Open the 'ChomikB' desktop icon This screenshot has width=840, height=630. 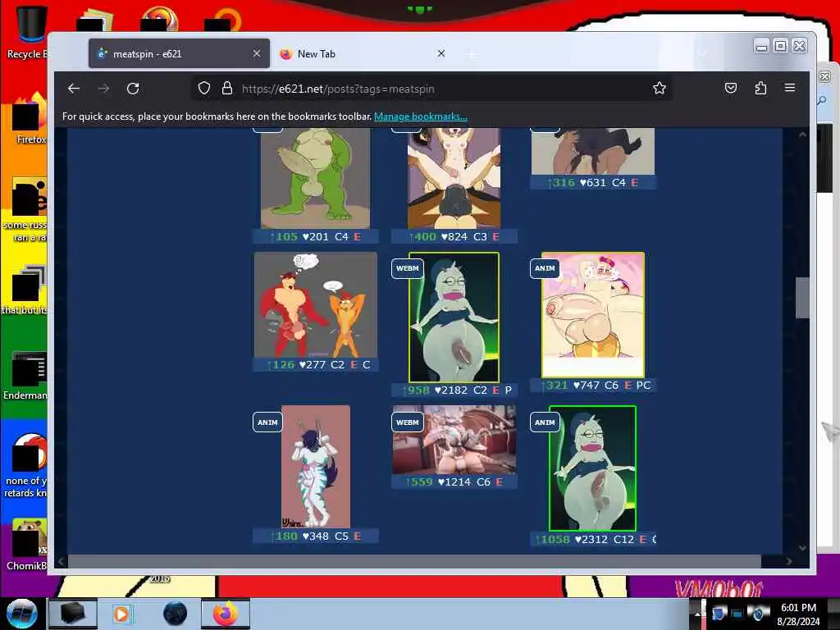click(28, 545)
